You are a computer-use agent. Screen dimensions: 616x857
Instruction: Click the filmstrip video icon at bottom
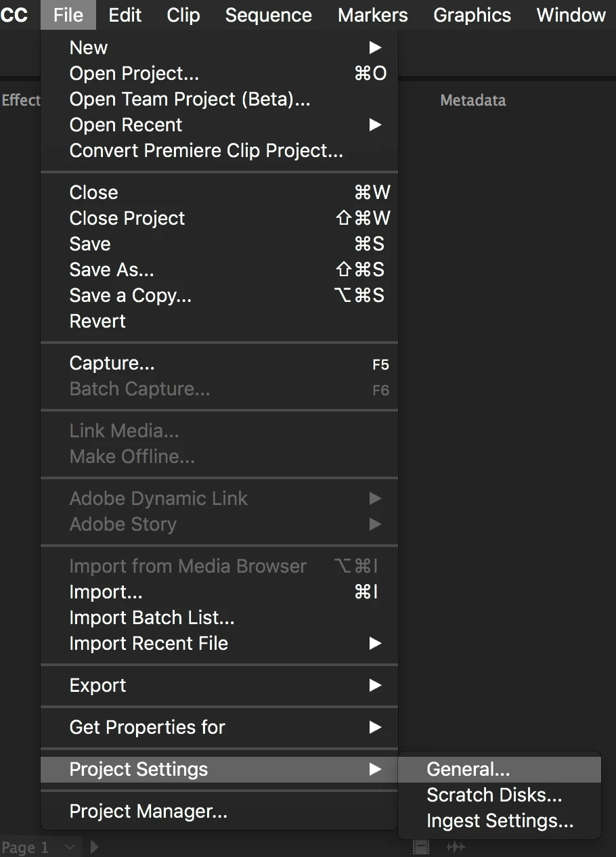pos(421,847)
